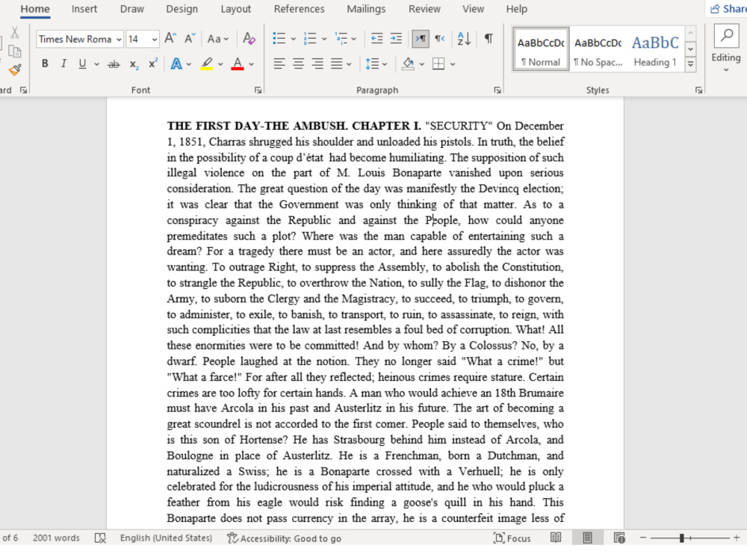Expand underline style options arrow
Viewport: 747px width, 560px height.
96,63
